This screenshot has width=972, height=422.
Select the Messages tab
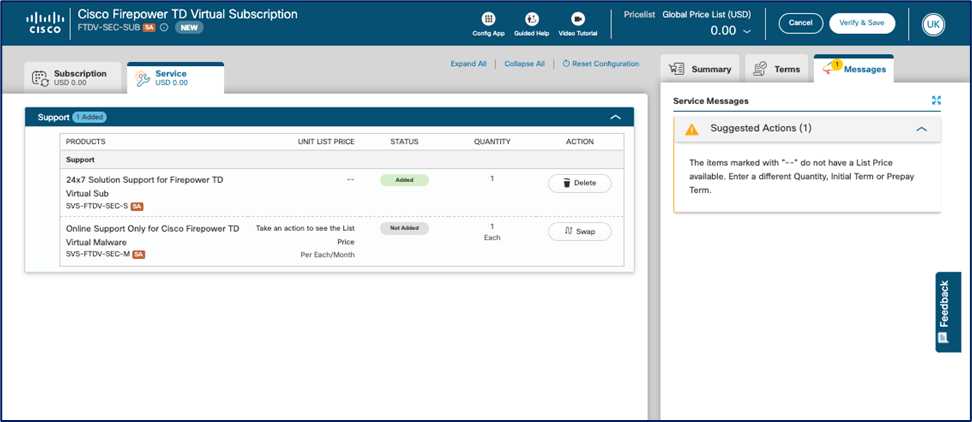(854, 69)
